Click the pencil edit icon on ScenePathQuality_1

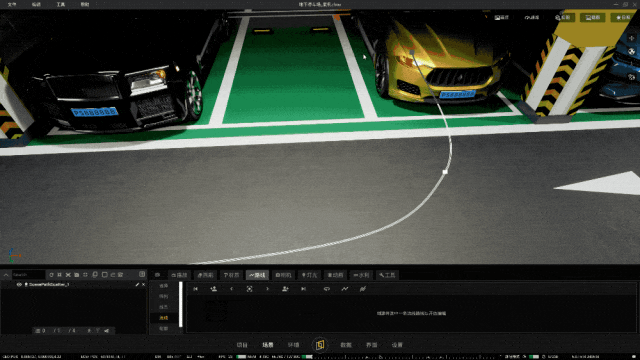(x=137, y=284)
